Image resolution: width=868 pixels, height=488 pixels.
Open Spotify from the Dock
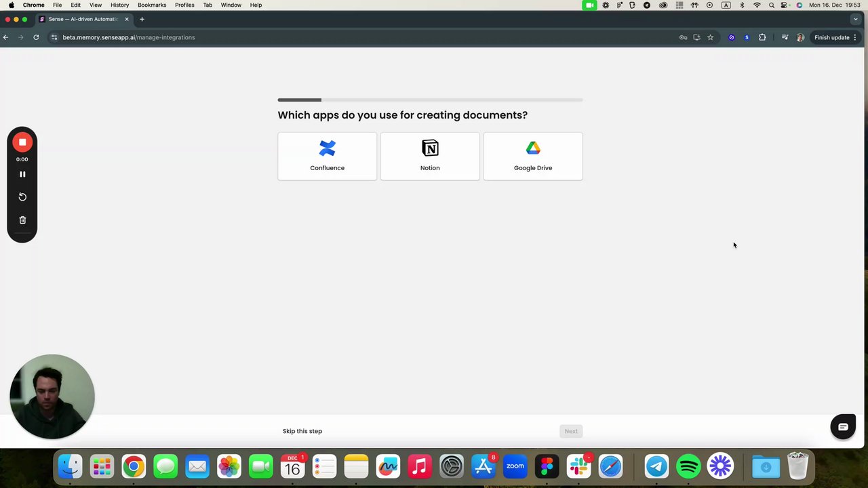(688, 466)
